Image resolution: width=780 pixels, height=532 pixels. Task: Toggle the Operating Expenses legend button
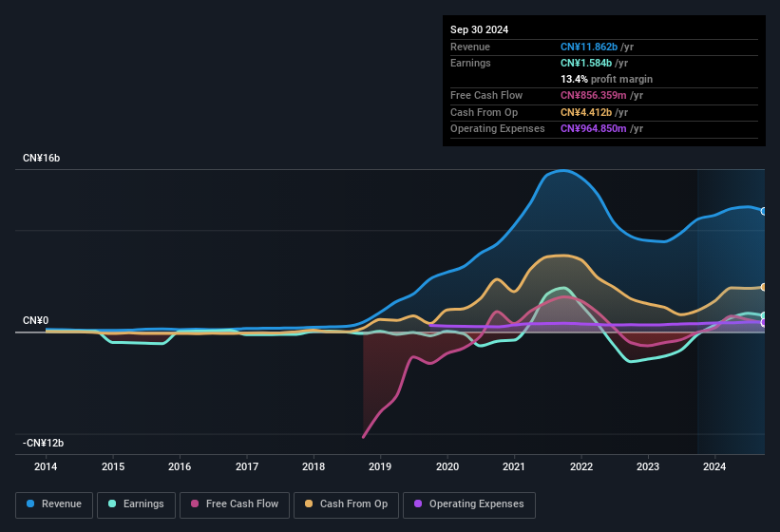pyautogui.click(x=469, y=504)
